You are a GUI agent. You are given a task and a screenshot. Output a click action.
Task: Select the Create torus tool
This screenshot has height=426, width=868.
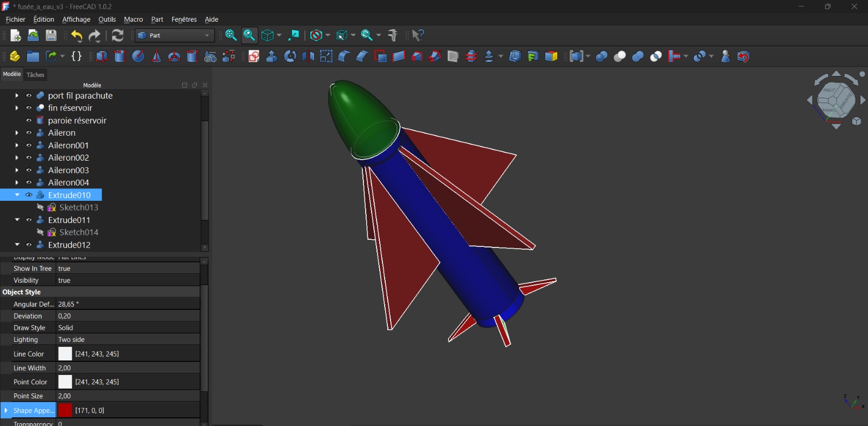(x=174, y=56)
